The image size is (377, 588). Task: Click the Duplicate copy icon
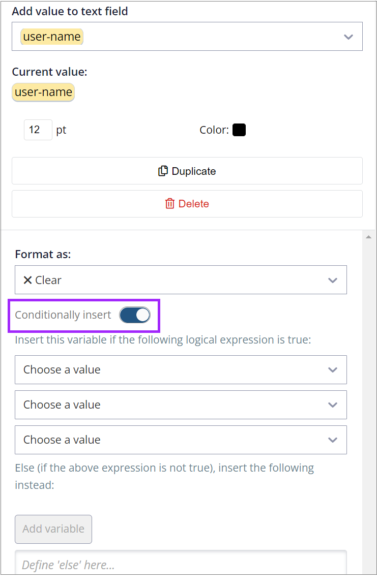coord(163,171)
